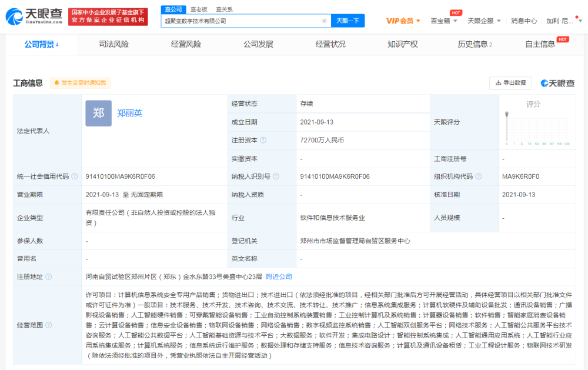Select industry value 软件和信息技术服务业
The image size is (588, 370).
coord(333,218)
